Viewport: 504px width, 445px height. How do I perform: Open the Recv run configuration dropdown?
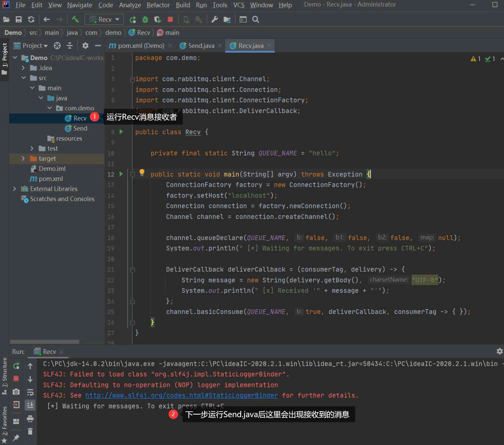(x=104, y=20)
